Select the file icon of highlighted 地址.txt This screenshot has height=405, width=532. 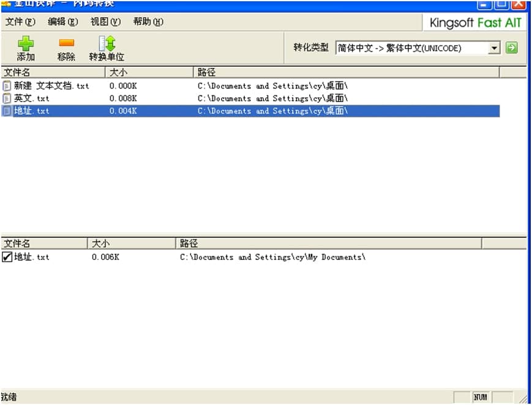(7, 111)
